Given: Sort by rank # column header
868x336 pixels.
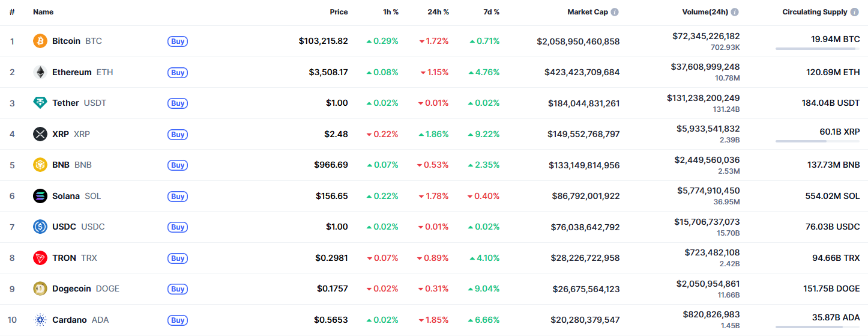Looking at the screenshot, I should tap(12, 12).
